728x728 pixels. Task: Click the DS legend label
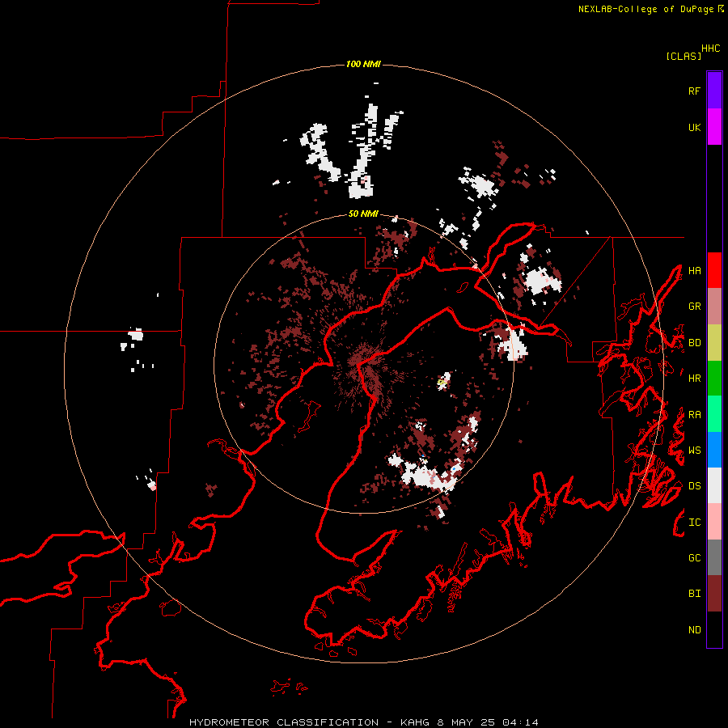click(694, 486)
